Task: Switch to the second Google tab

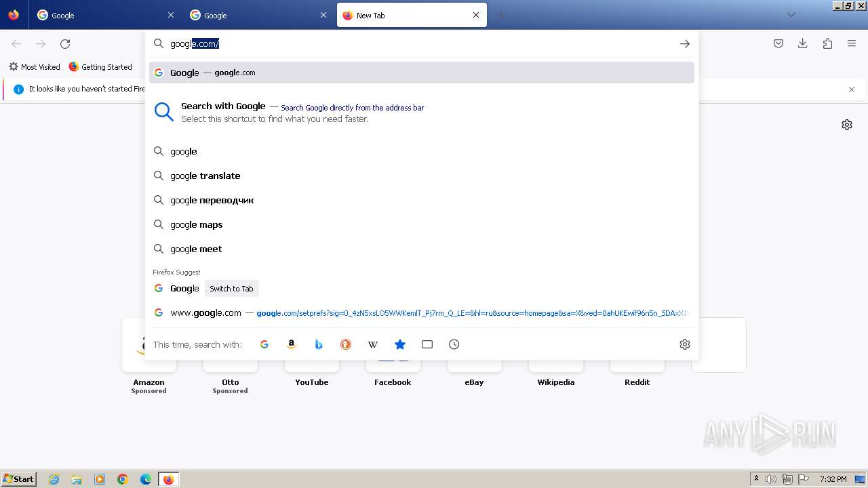Action: pyautogui.click(x=258, y=15)
